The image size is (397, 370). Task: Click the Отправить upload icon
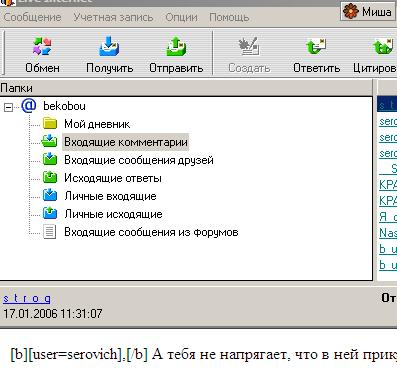point(176,46)
